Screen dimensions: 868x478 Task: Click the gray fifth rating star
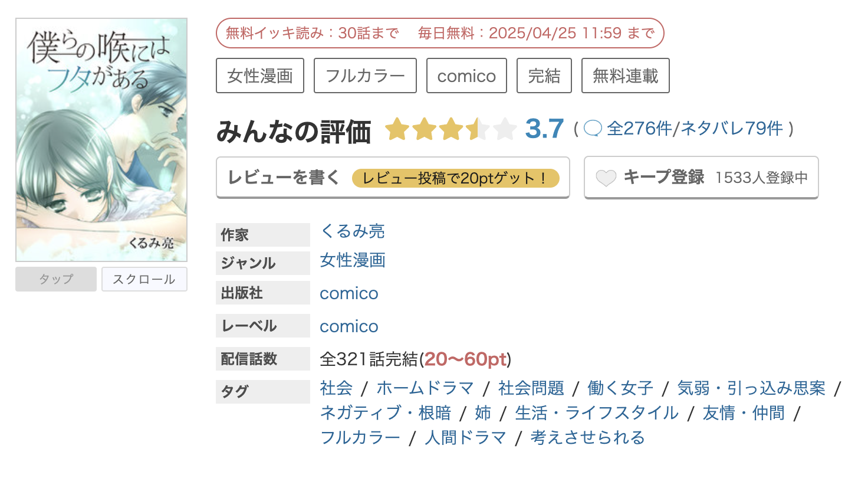click(505, 127)
